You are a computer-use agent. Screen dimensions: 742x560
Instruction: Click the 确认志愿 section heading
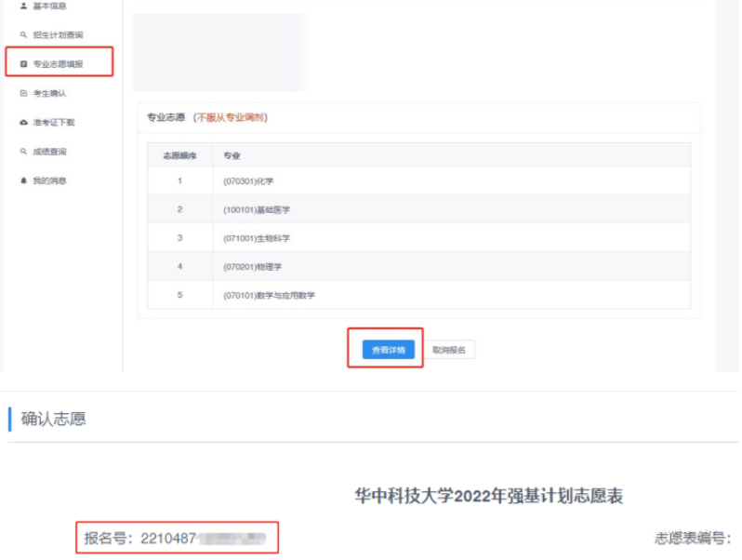pyautogui.click(x=53, y=419)
